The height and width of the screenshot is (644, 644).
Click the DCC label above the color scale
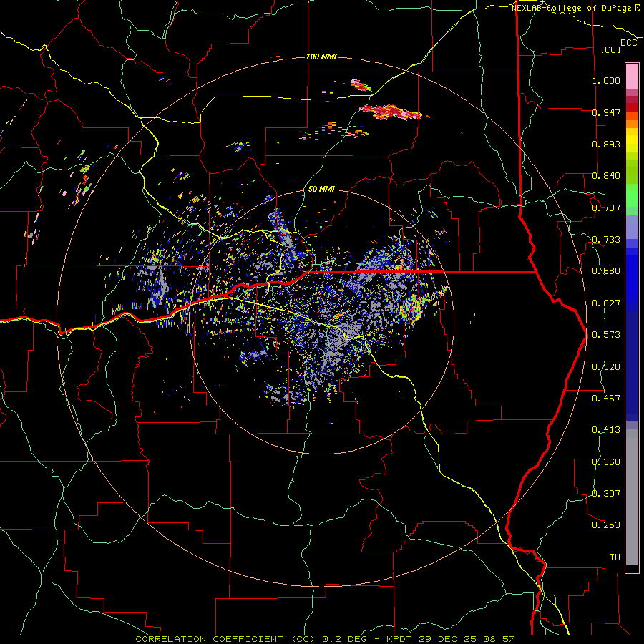point(629,43)
